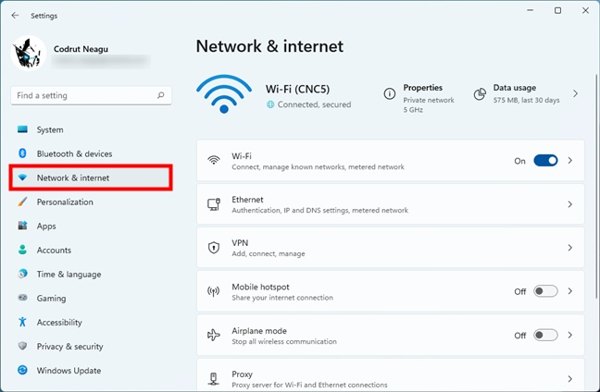The width and height of the screenshot is (600, 392).
Task: Click the vertical scrollbar on the right
Action: [596, 186]
